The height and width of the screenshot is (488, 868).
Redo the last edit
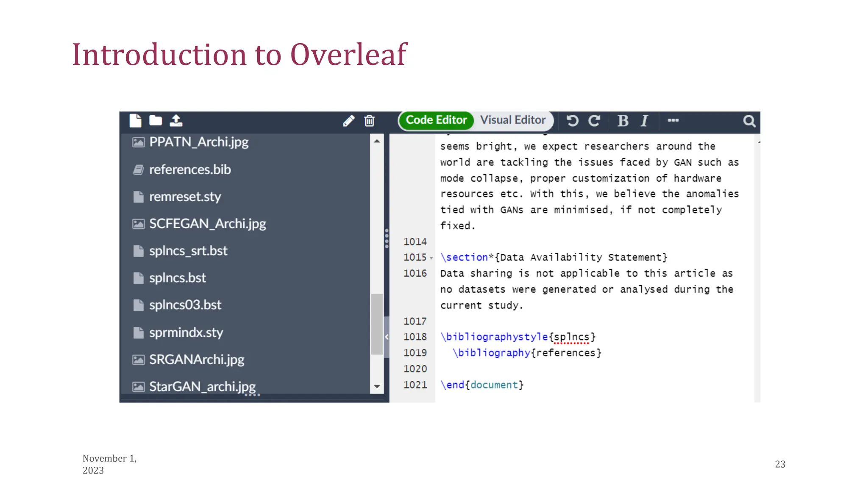pos(594,121)
